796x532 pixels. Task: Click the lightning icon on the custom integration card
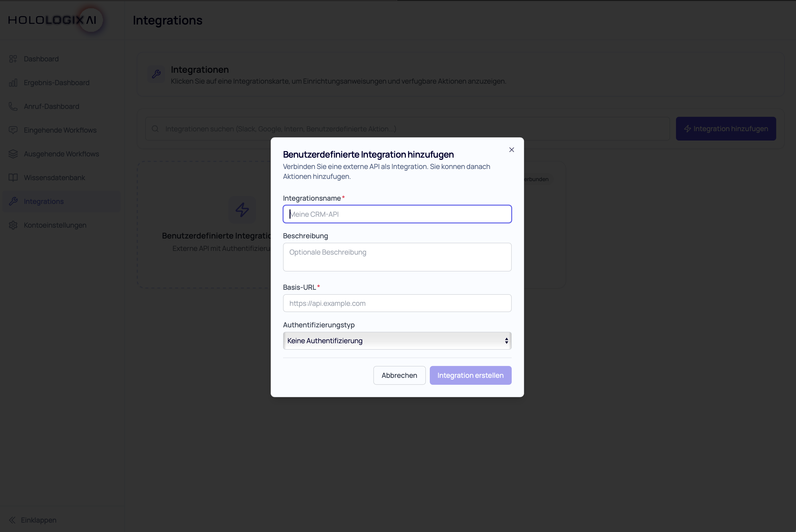(x=242, y=210)
